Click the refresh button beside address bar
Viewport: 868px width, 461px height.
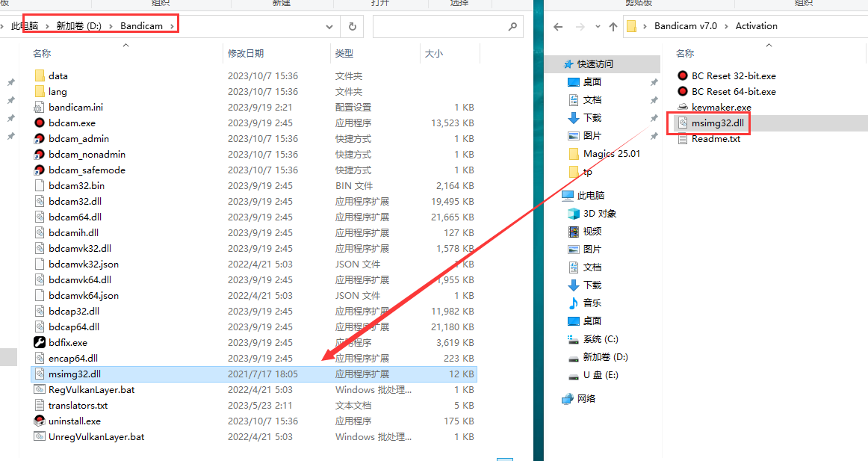pos(352,26)
